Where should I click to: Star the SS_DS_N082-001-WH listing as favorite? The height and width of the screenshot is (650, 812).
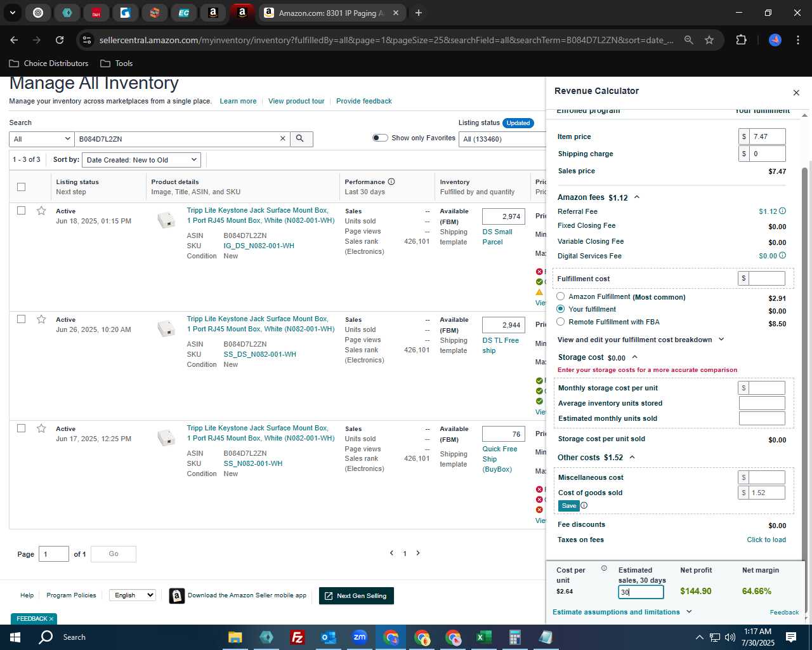click(x=41, y=319)
